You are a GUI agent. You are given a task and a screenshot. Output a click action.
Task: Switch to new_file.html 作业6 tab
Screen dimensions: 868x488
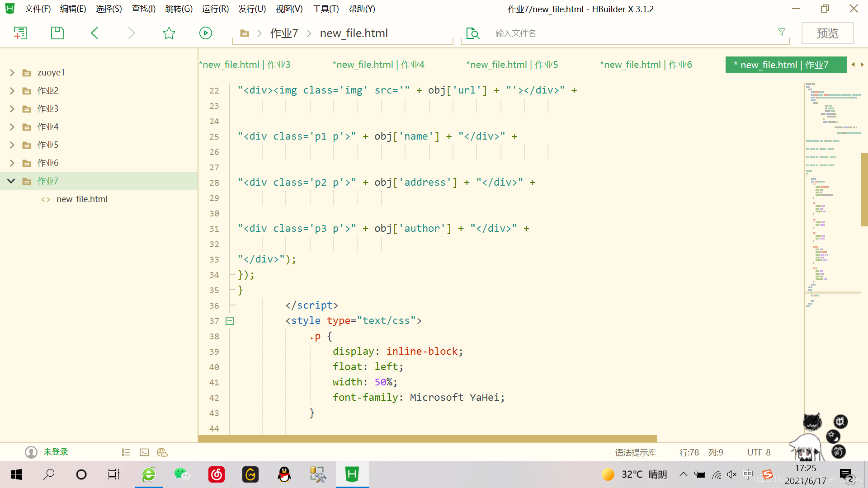click(646, 65)
